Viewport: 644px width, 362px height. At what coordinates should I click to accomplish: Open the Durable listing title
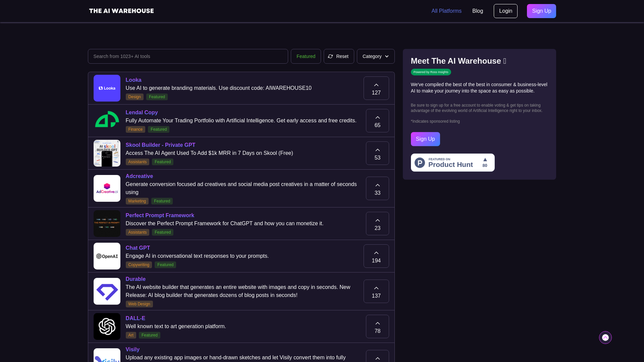[x=136, y=279]
